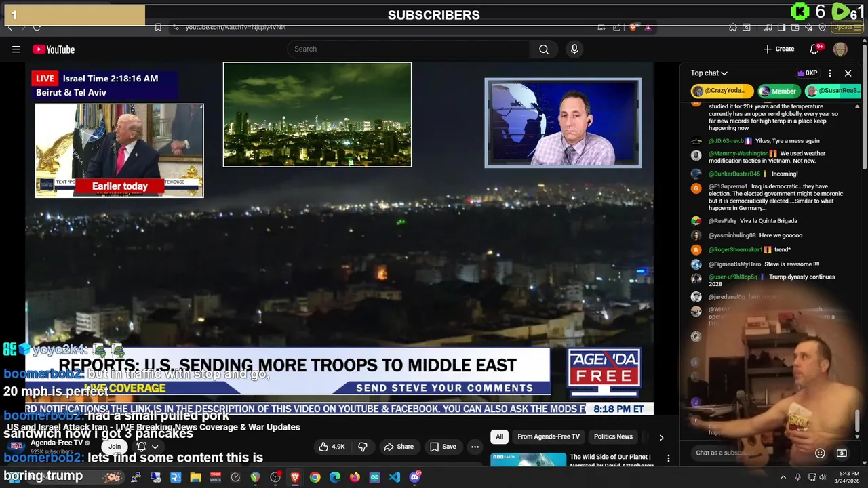
Task: Open the Arduino IDE taskbar icon
Action: tap(375, 477)
